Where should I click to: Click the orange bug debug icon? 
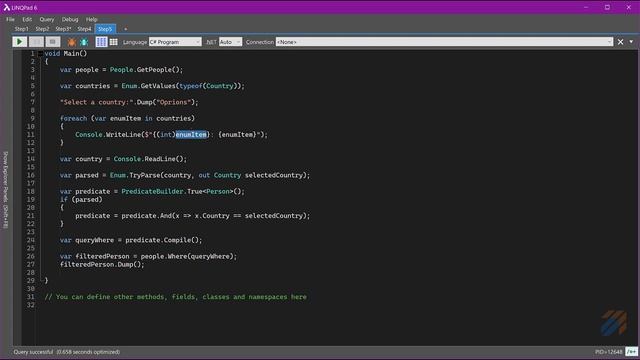pos(72,42)
